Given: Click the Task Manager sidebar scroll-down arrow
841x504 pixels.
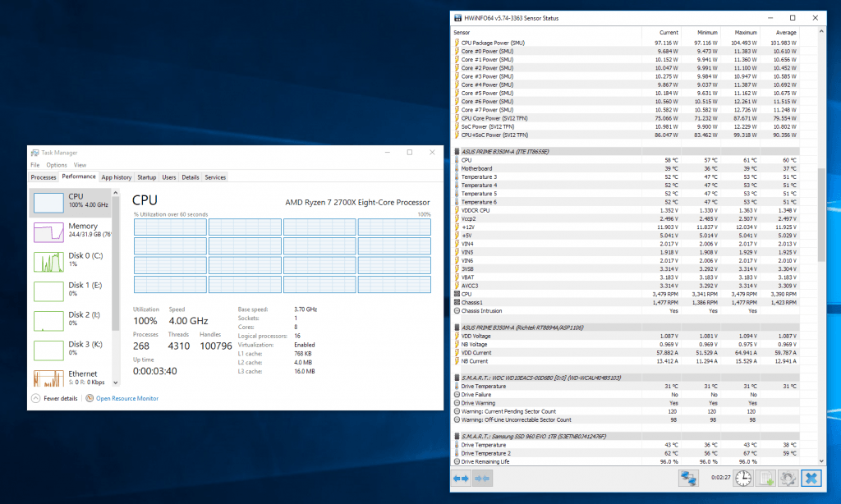Looking at the screenshot, I should [x=115, y=383].
